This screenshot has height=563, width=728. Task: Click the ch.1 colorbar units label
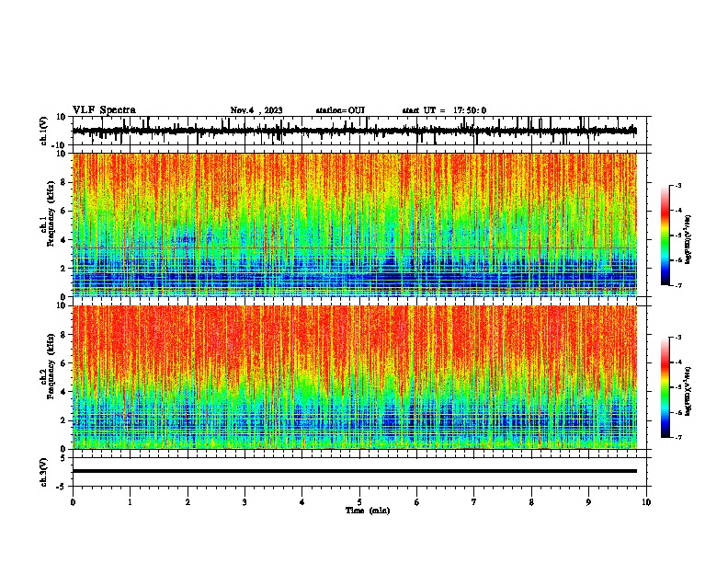[688, 240]
